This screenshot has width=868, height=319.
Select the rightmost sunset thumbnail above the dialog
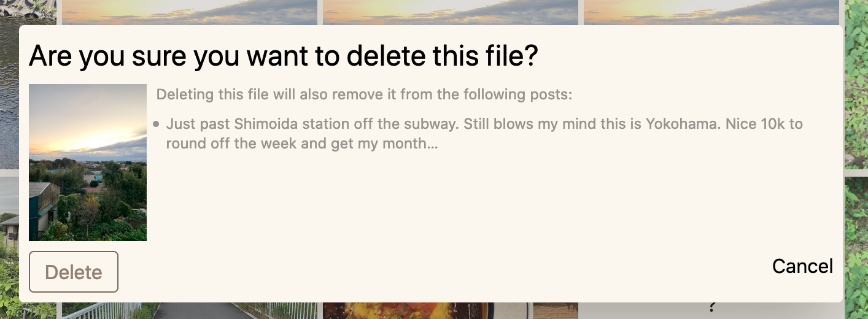click(x=711, y=12)
